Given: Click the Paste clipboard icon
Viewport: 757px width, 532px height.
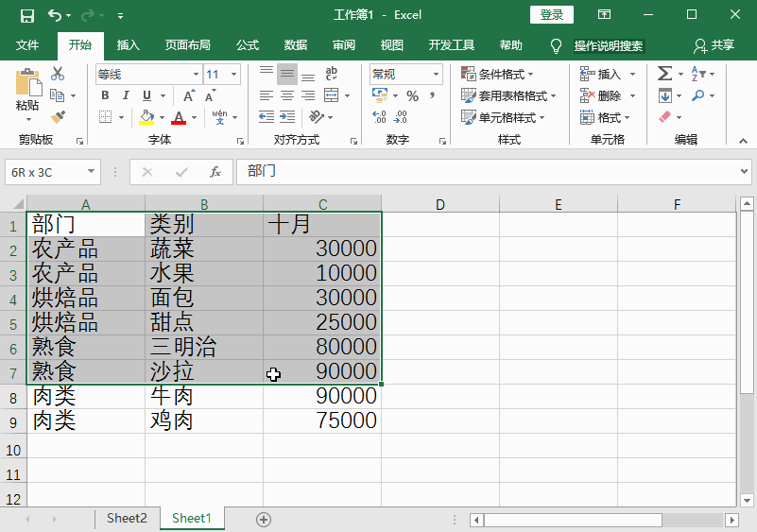Looking at the screenshot, I should pos(28,82).
